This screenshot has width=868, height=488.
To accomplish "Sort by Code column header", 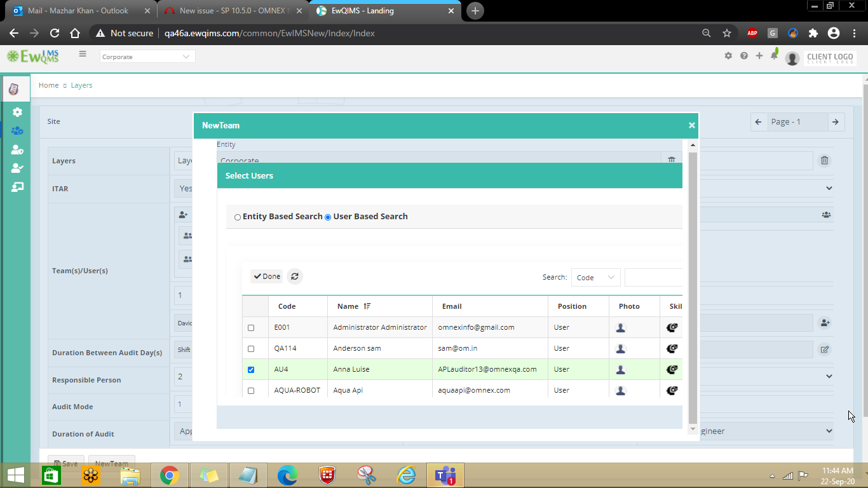I will 287,306.
